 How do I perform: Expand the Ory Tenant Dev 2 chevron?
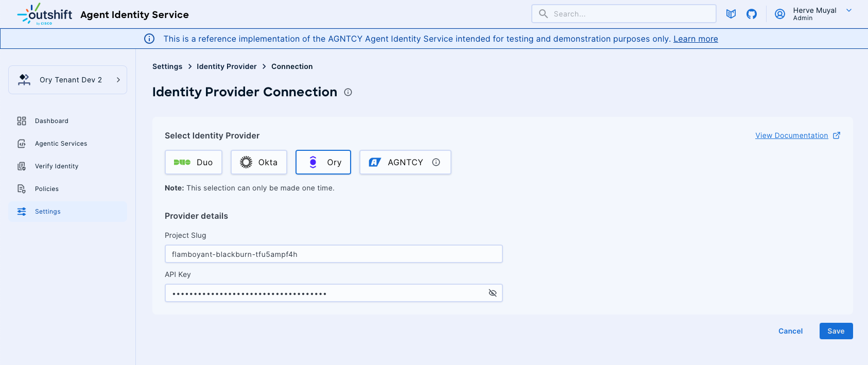point(118,80)
